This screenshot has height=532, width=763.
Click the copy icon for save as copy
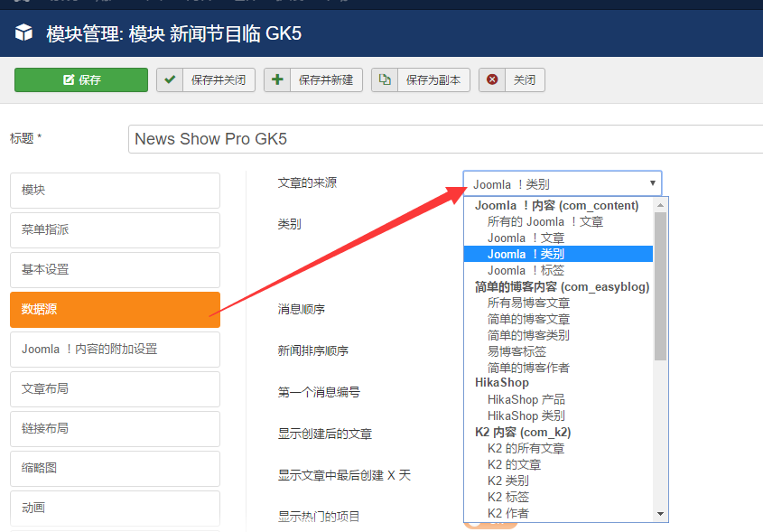(x=385, y=79)
